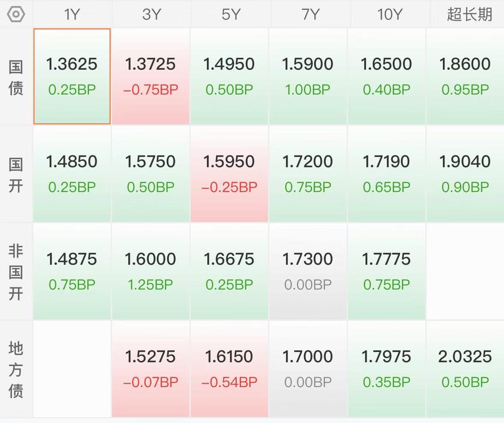The image size is (504, 423).
Task: Open the hexagon settings icon
Action: (16, 14)
